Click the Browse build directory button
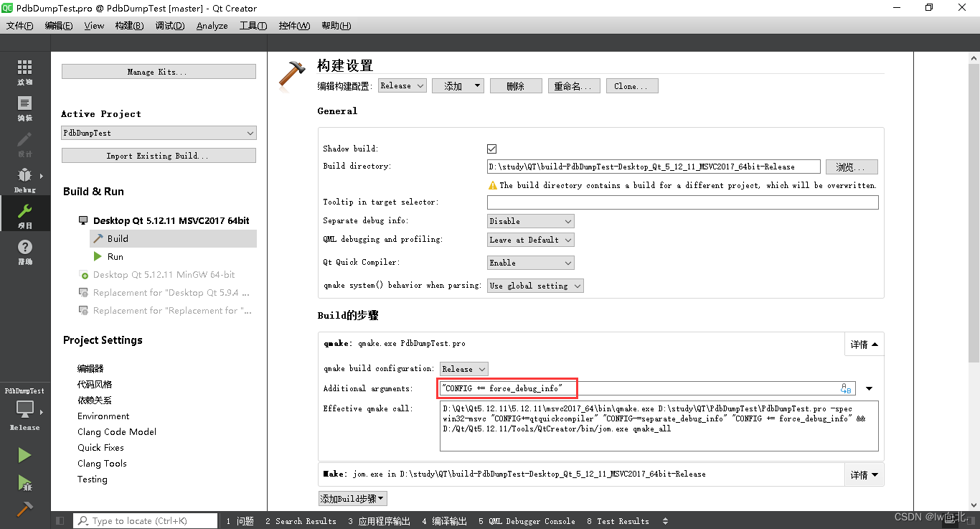 [852, 167]
